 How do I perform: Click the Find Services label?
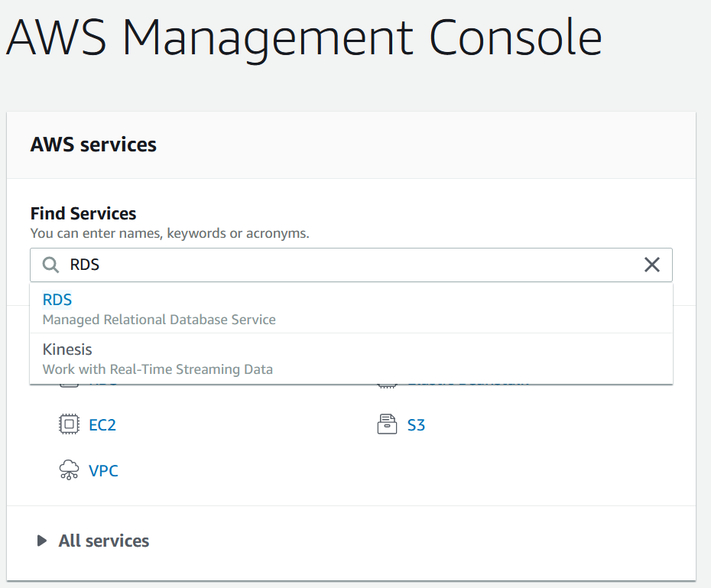(83, 213)
